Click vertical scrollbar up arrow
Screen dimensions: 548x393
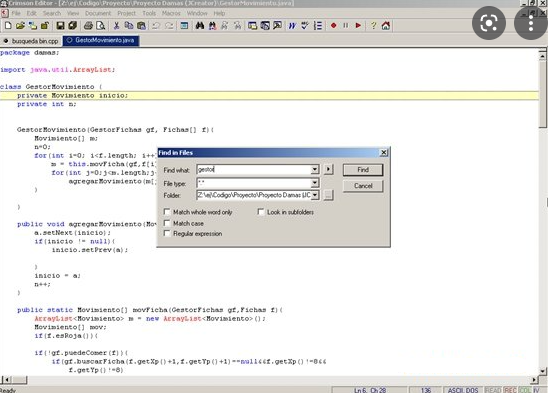pyautogui.click(x=542, y=56)
